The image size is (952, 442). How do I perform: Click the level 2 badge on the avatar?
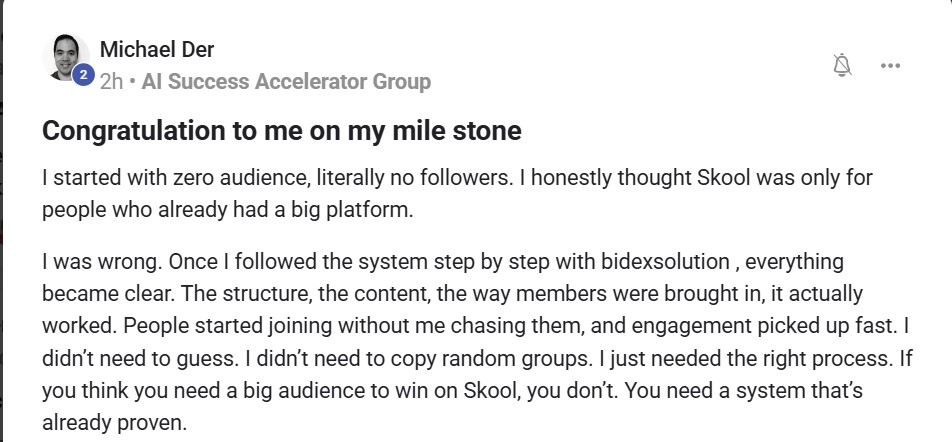pyautogui.click(x=83, y=74)
